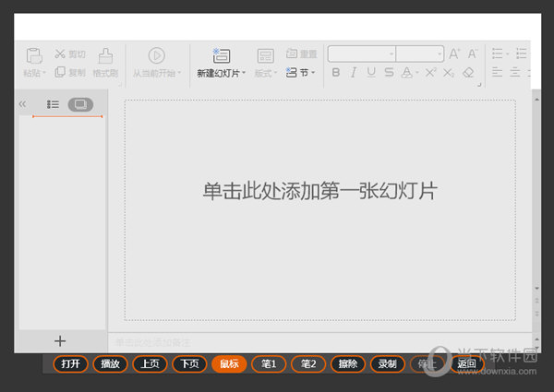Image resolution: width=554 pixels, height=392 pixels.
Task: Switch to slide thumbnail view tab
Action: click(80, 104)
